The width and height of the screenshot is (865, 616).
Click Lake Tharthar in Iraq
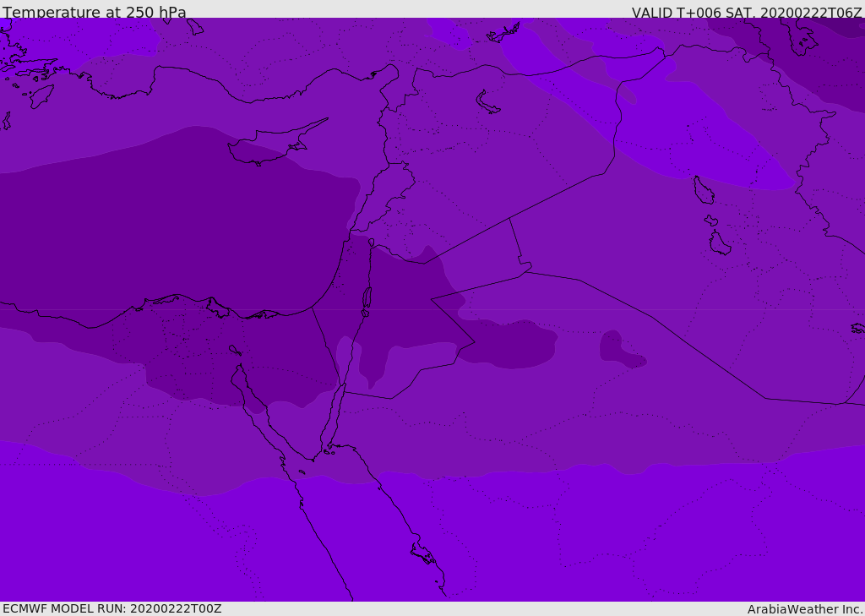pos(703,191)
